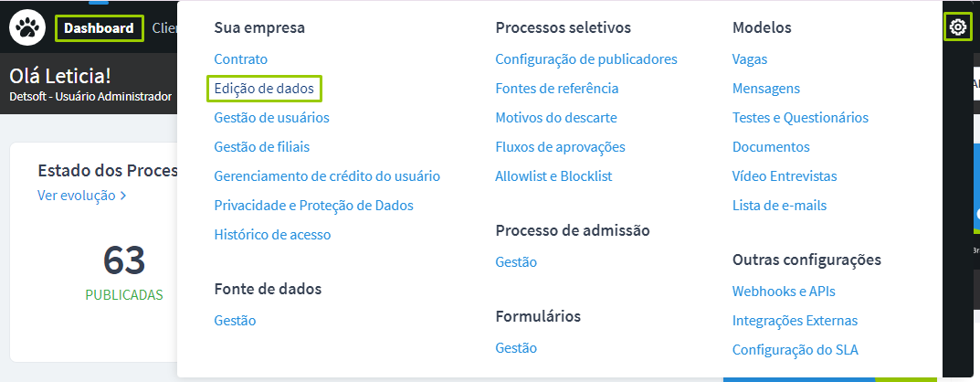Click the paw logo icon
The width and height of the screenshot is (980, 382).
(27, 28)
